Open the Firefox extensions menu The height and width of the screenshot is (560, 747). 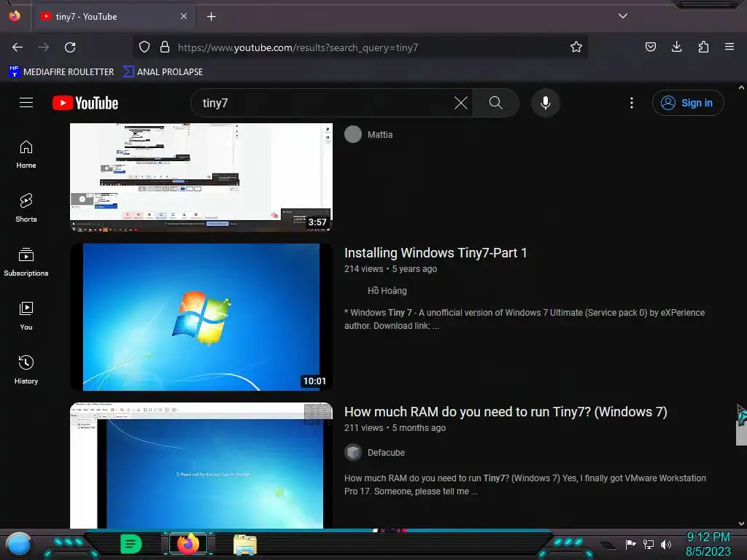pyautogui.click(x=703, y=47)
